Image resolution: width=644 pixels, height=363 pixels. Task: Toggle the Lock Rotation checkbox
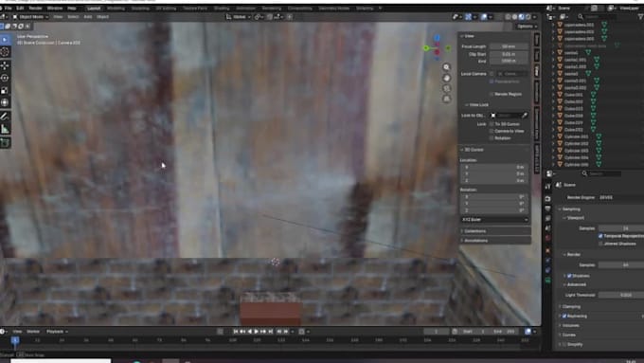click(492, 137)
